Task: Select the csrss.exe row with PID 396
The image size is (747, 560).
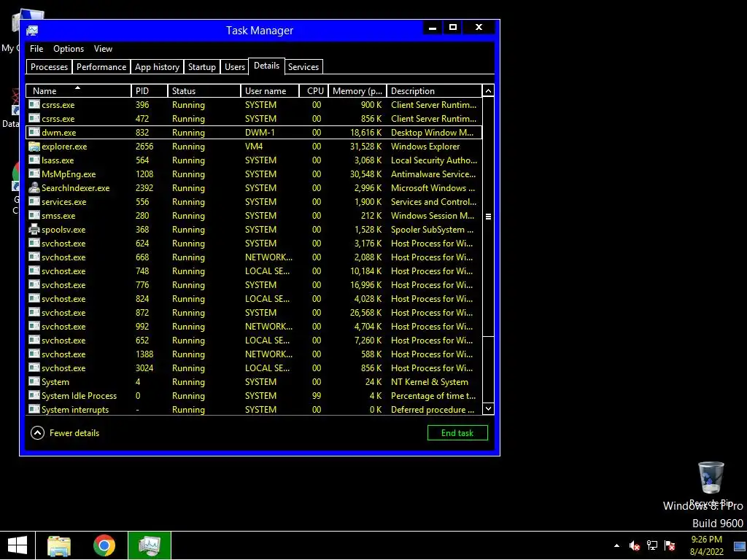Action: click(254, 104)
